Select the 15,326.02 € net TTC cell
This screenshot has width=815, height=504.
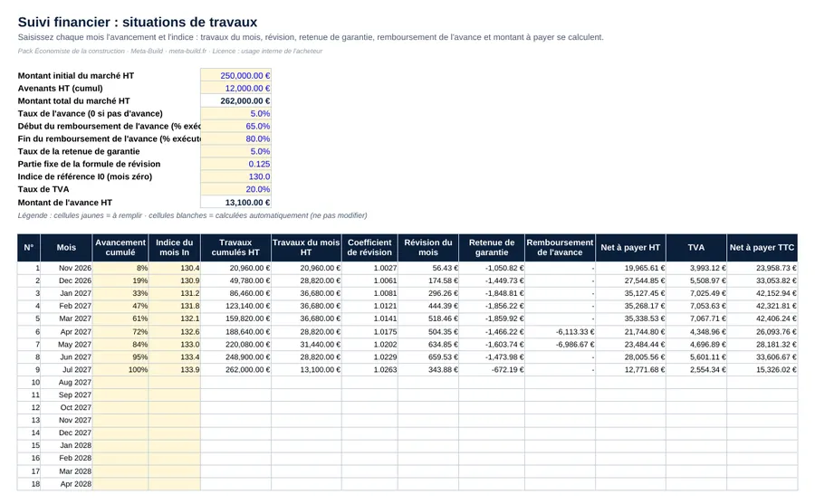(x=762, y=369)
